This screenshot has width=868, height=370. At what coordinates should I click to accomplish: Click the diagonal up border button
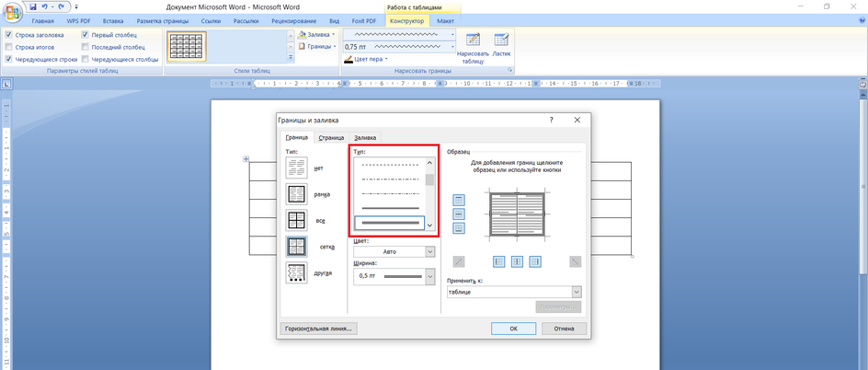pos(459,261)
